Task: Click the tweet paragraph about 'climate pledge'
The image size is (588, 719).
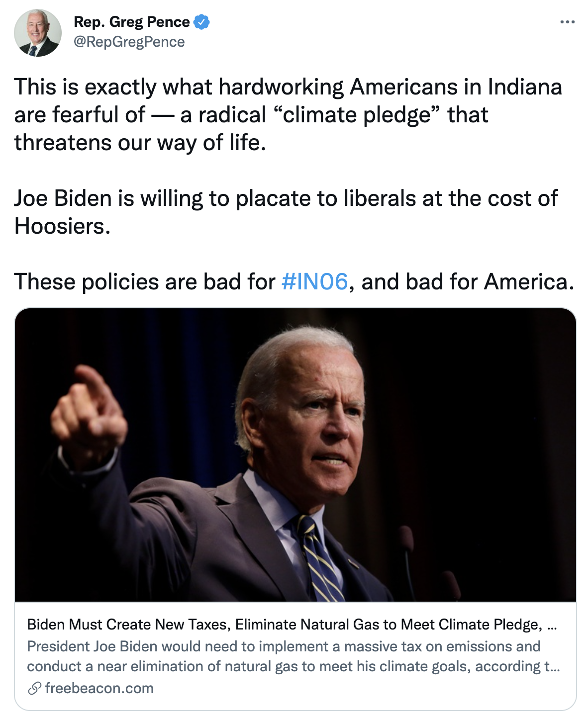Action: pos(288,115)
